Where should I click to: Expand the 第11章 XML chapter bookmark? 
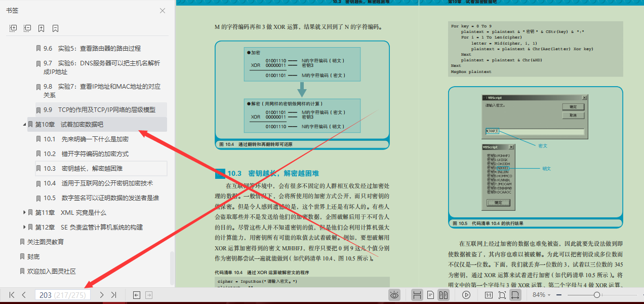pyautogui.click(x=24, y=213)
